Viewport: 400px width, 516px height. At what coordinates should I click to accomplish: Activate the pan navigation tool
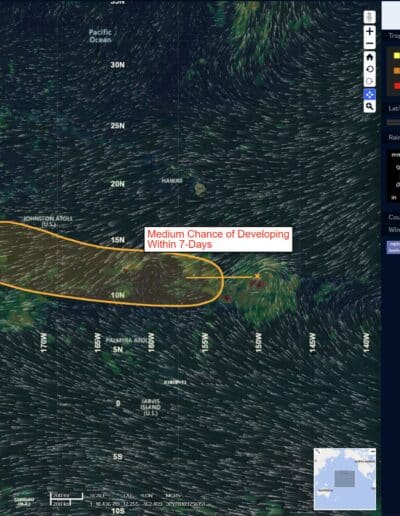coord(369,94)
